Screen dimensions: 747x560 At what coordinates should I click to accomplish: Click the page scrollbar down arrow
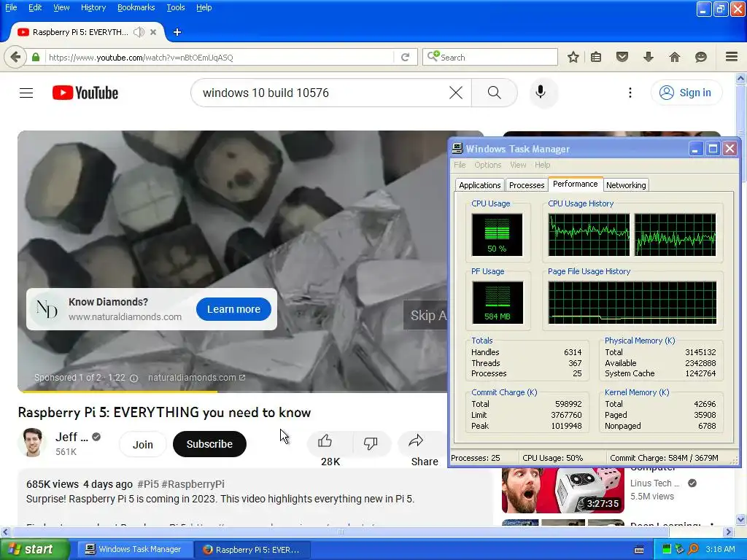point(741,519)
